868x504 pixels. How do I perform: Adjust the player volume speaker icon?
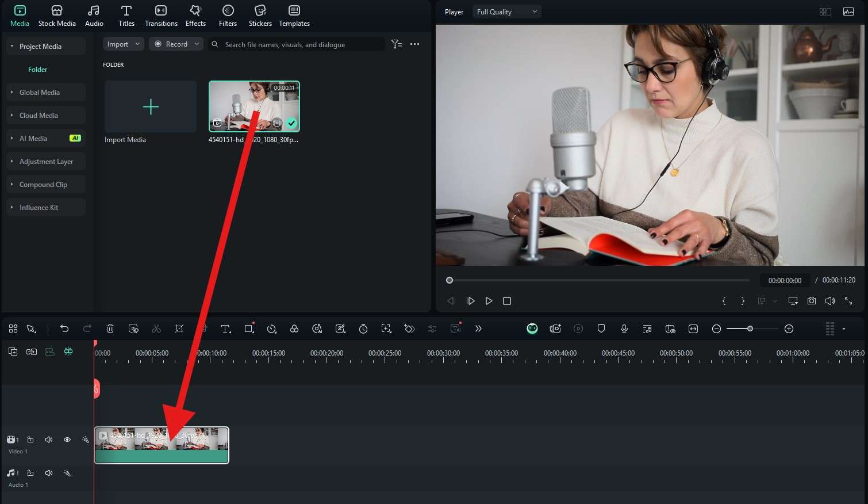click(x=830, y=301)
